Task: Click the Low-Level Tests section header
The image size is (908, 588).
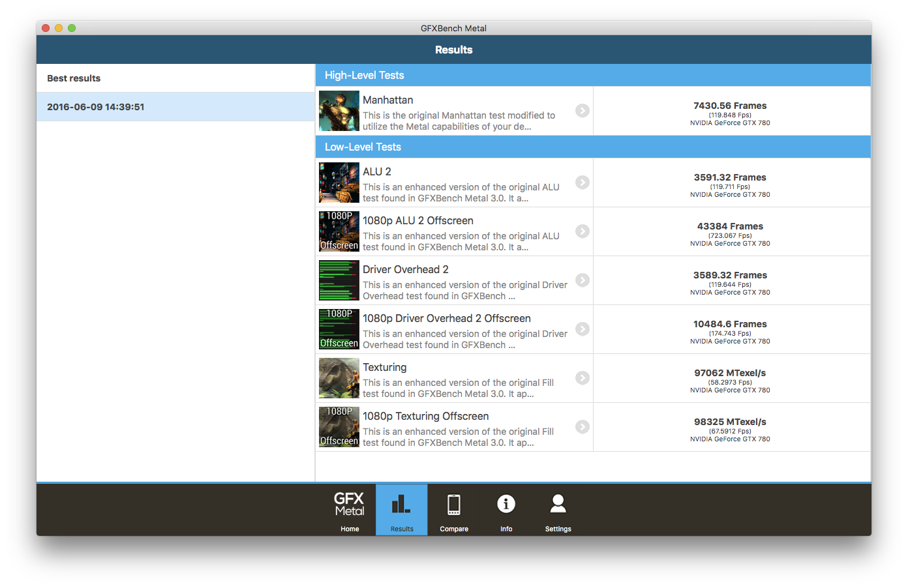Action: pyautogui.click(x=593, y=147)
